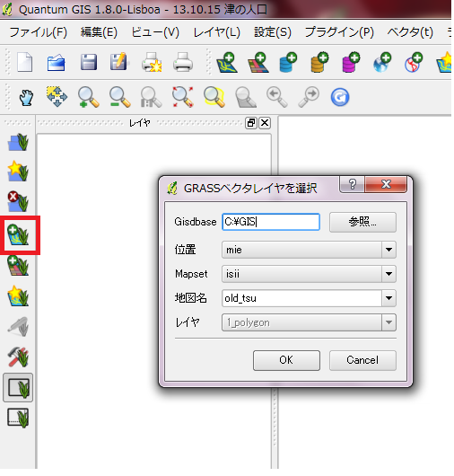Add an MSSQL spatial layer
The height and width of the screenshot is (476, 454).
(351, 63)
